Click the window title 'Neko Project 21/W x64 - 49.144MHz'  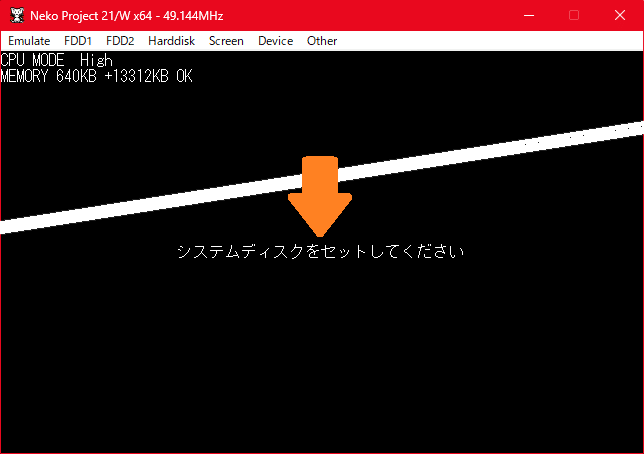[126, 16]
